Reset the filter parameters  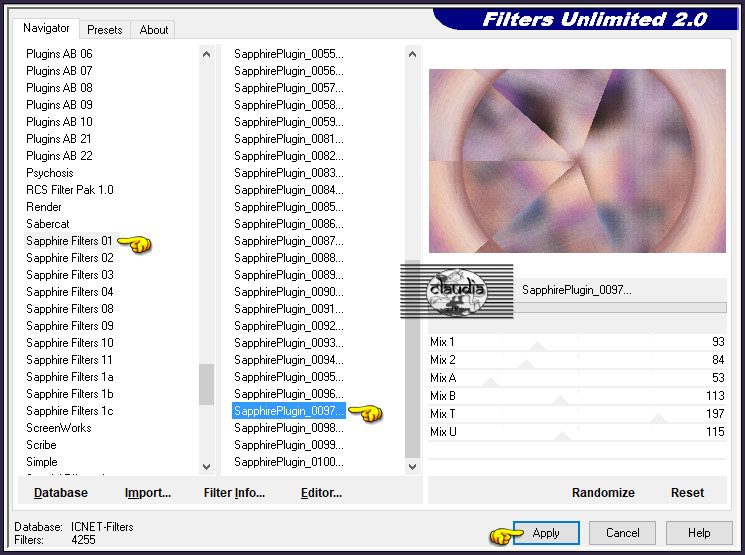[x=687, y=493]
